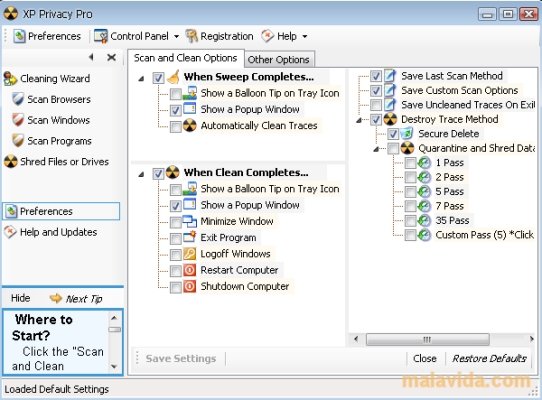Click the Registration keys icon
The width and height of the screenshot is (542, 400).
(192, 36)
